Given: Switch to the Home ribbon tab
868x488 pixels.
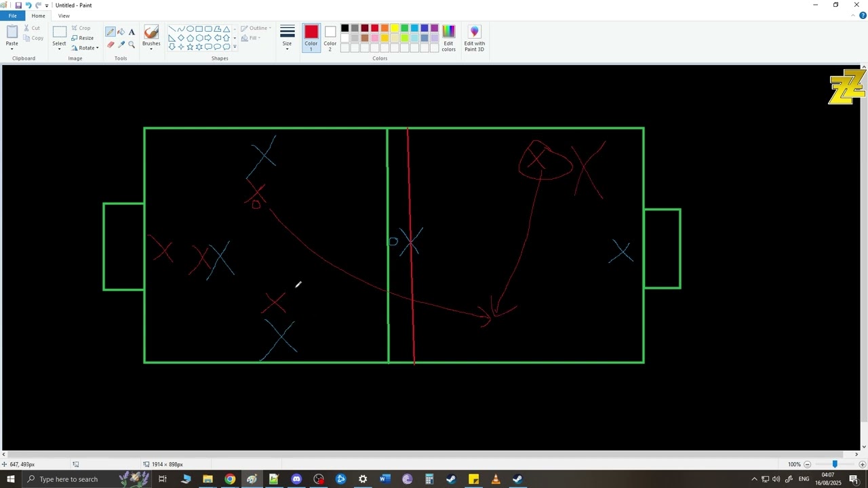Looking at the screenshot, I should (x=38, y=16).
